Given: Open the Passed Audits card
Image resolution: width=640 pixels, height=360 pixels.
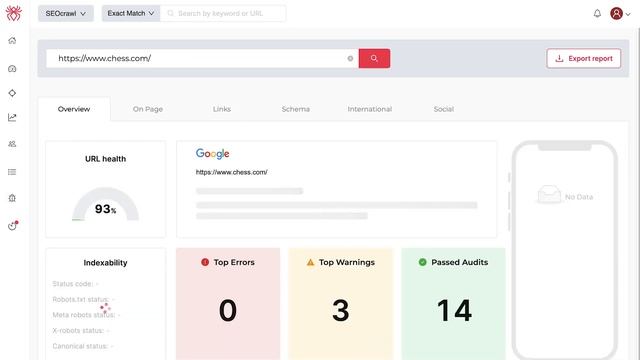Looking at the screenshot, I should (x=453, y=304).
